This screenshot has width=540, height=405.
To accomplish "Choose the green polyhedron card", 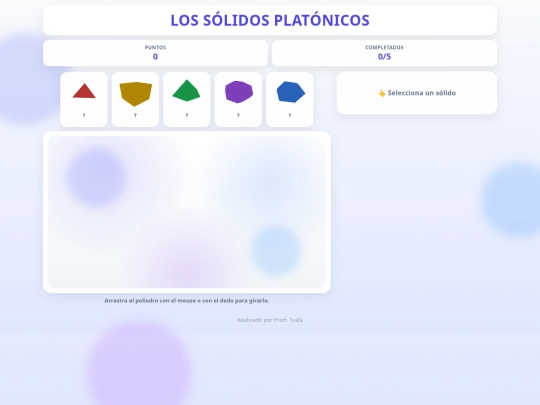I will 187,100.
